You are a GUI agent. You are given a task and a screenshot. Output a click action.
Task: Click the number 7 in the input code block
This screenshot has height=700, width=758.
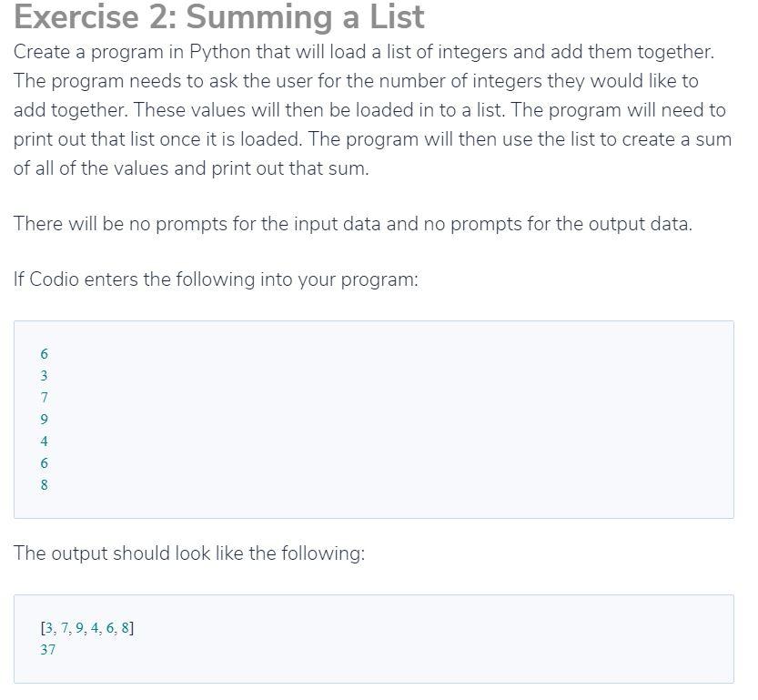[44, 398]
